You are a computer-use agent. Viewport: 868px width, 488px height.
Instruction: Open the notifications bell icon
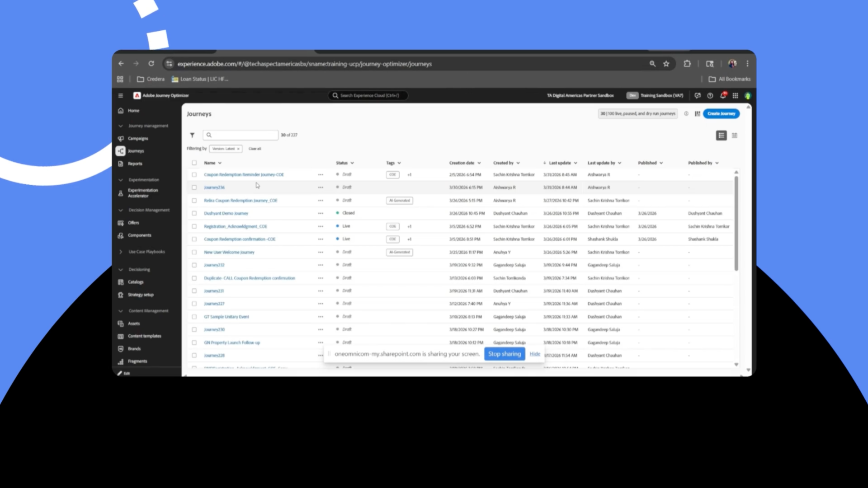point(723,95)
